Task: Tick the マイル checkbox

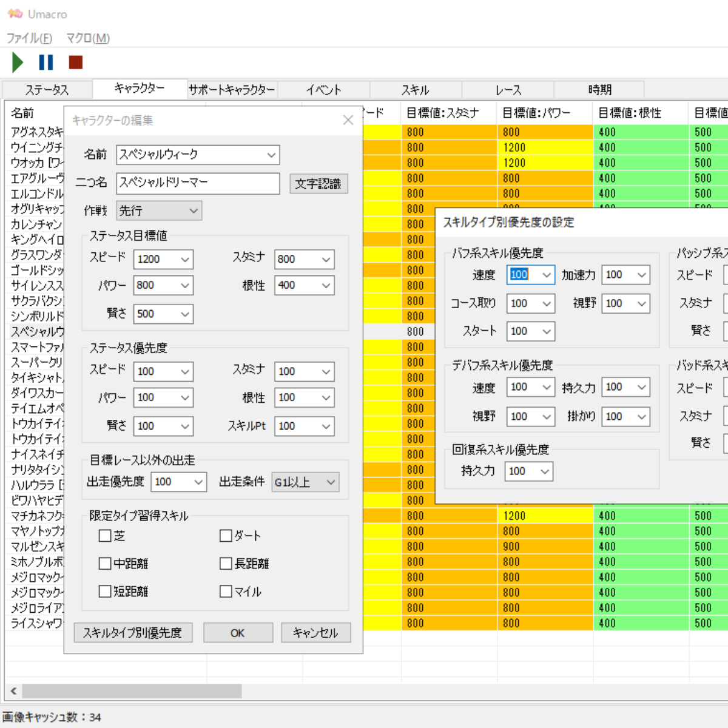Action: pos(226,591)
